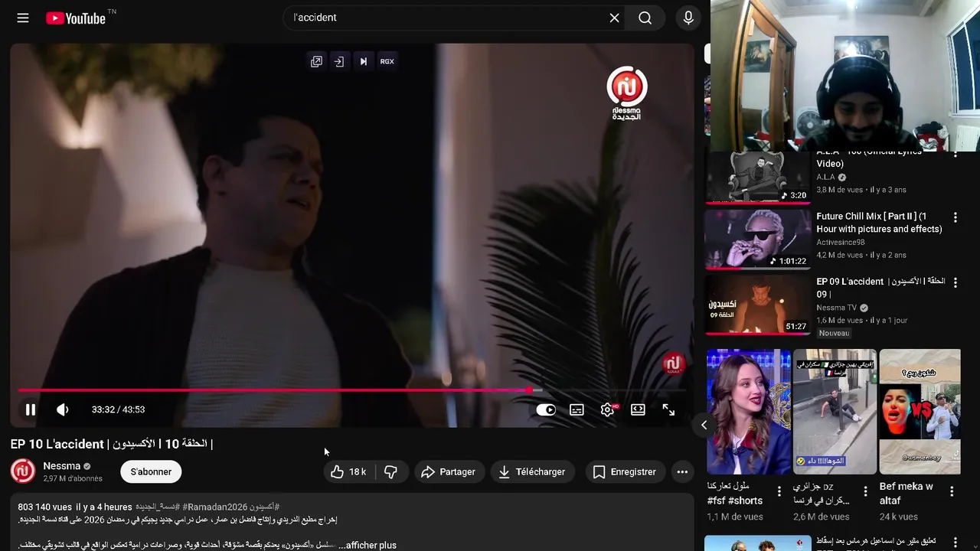Click the Nessma channel watermark in video corner
980x551 pixels.
pos(673,364)
